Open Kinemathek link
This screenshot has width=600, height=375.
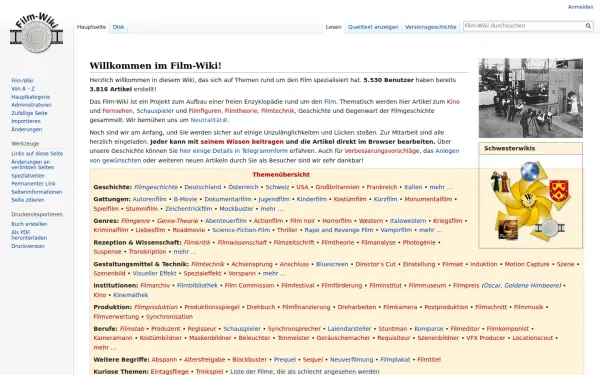click(x=130, y=295)
